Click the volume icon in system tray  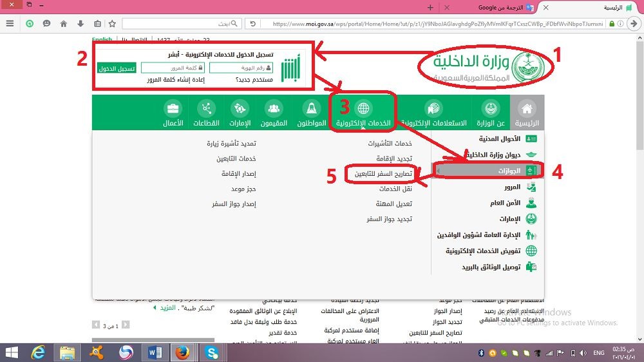(x=583, y=353)
